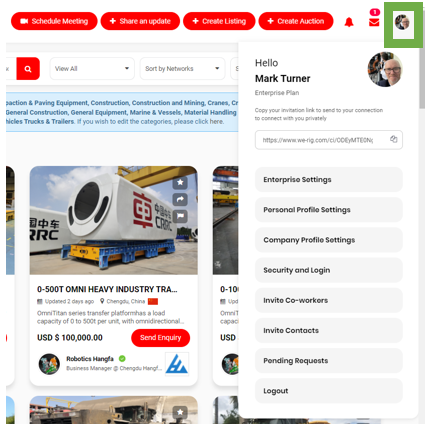Choose Security and Login option
The height and width of the screenshot is (432, 426).
(x=329, y=270)
